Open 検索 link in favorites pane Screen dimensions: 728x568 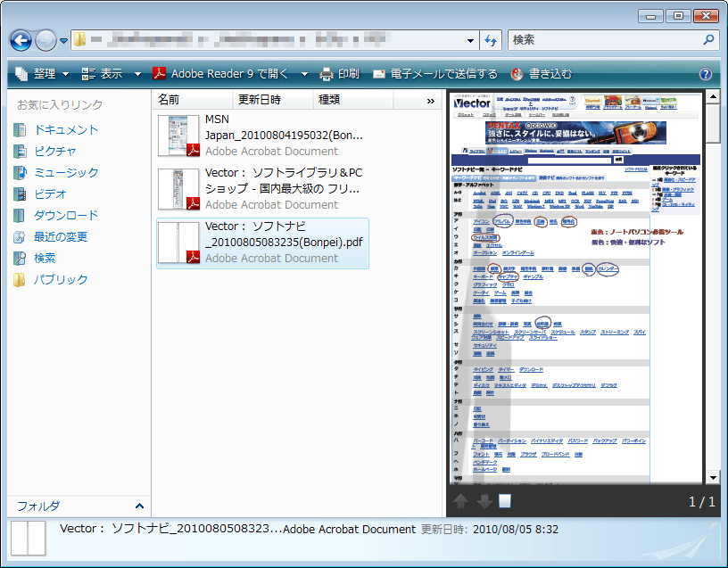[45, 258]
